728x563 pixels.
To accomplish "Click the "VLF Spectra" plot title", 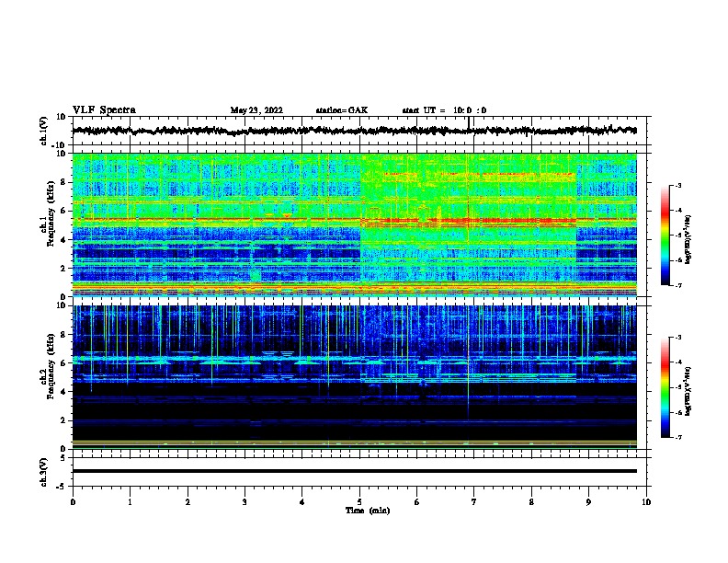I will click(x=104, y=110).
